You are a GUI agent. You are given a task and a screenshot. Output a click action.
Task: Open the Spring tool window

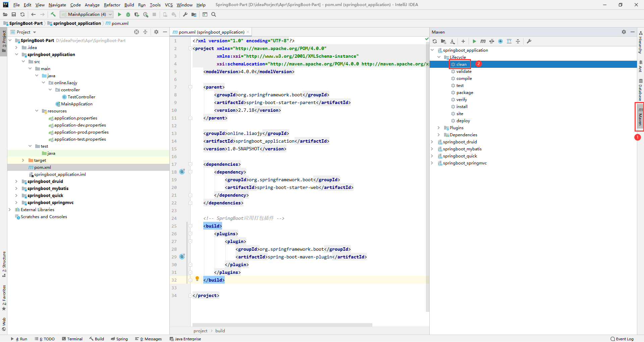pyautogui.click(x=119, y=339)
